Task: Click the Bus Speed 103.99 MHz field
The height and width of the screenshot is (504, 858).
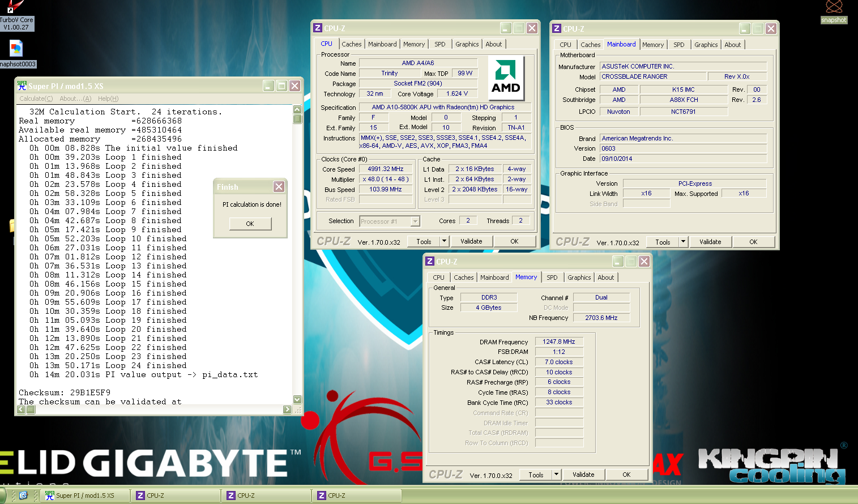Action: (x=386, y=189)
